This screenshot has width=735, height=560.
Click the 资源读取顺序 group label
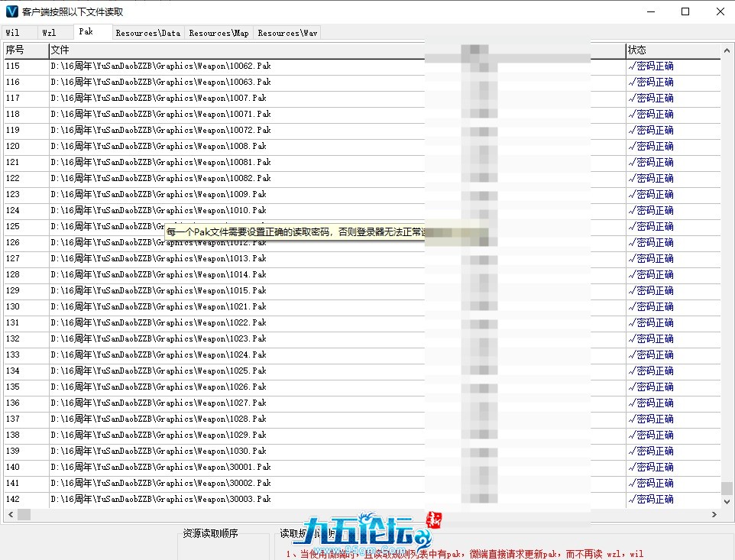pos(210,533)
